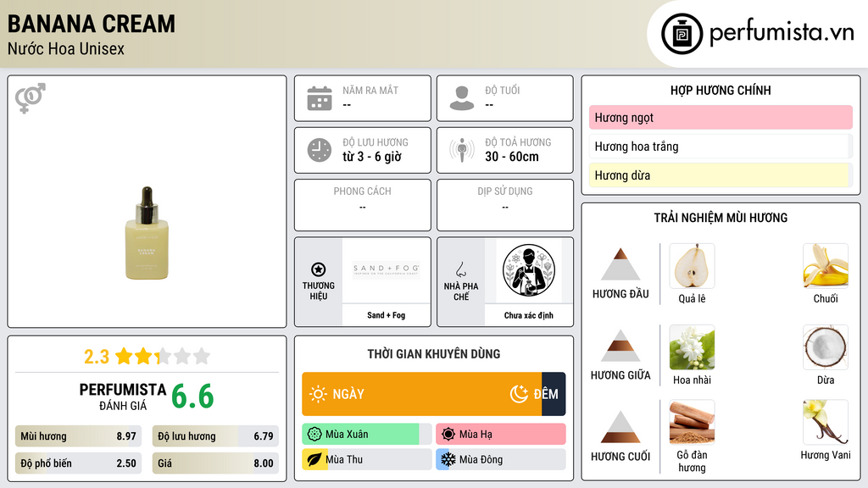Click the Độ lưu hương 6.79 score bar
This screenshot has width=868, height=488.
(x=215, y=436)
